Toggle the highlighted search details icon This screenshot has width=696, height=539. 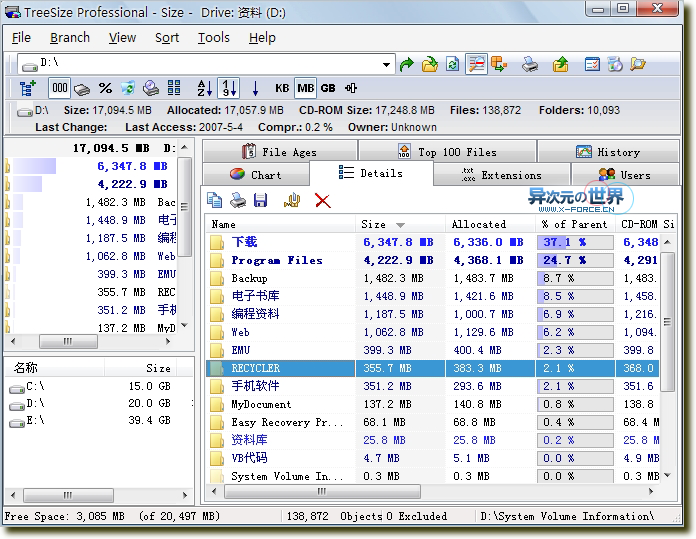(476, 65)
